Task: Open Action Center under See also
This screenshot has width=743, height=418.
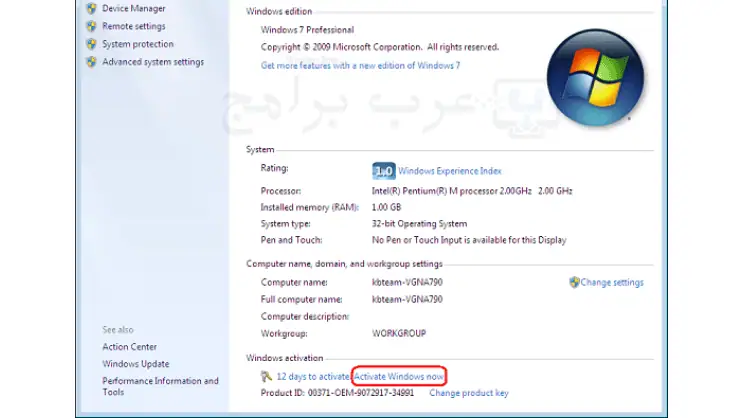Action: coord(129,347)
